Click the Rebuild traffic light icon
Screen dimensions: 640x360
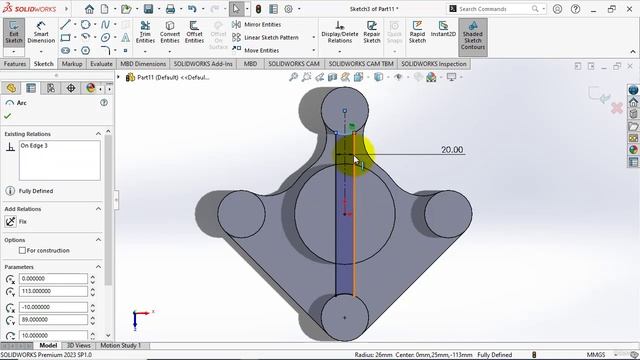coord(258,9)
